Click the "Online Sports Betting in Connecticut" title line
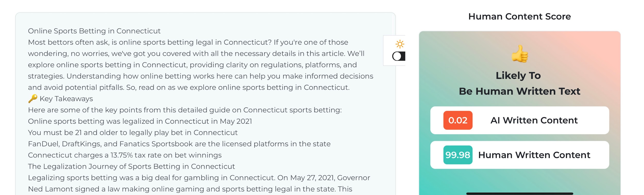The height and width of the screenshot is (195, 644). coord(94,31)
